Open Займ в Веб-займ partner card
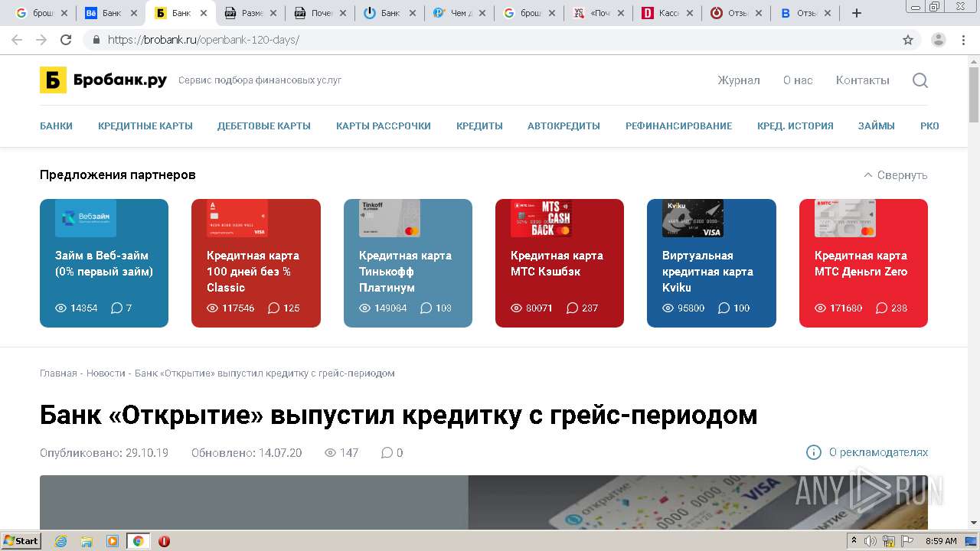 click(104, 263)
